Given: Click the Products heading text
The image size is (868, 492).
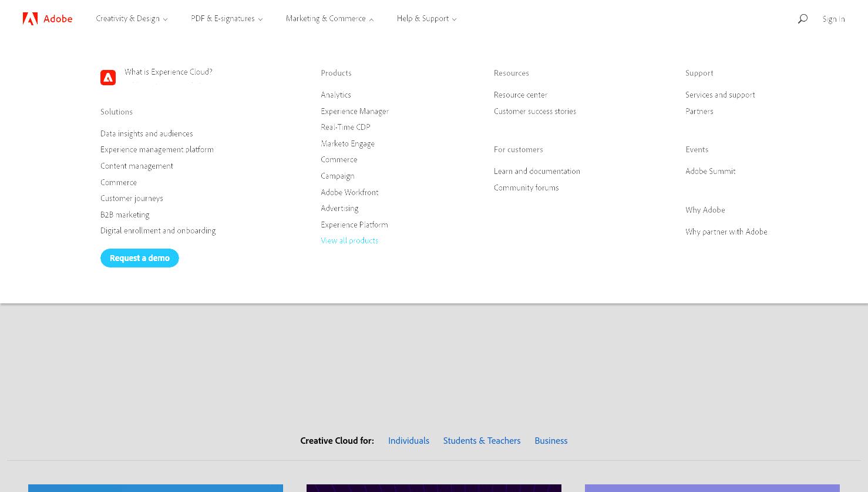Looking at the screenshot, I should pyautogui.click(x=336, y=73).
